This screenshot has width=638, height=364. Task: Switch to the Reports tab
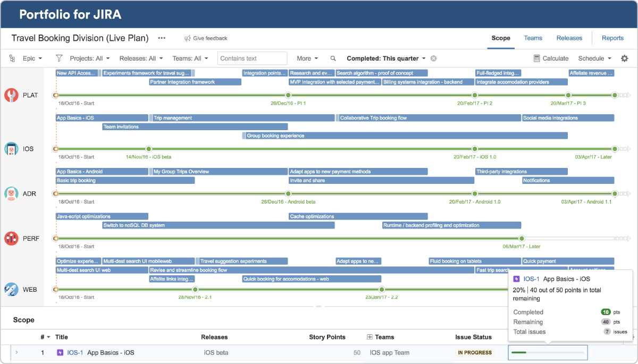612,38
